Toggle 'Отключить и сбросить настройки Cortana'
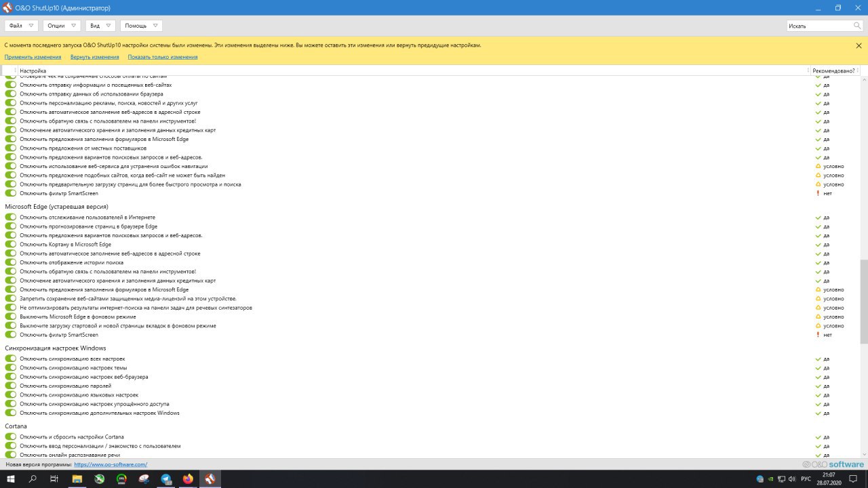 (10, 437)
